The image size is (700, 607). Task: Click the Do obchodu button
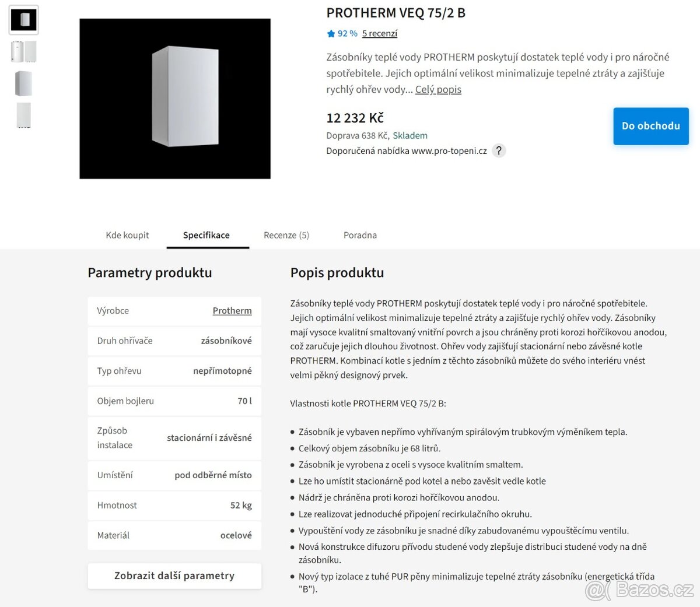(x=650, y=126)
